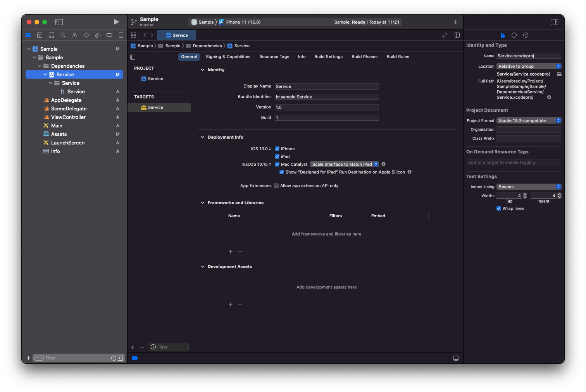
Task: Open the Source Control navigator
Action: coord(40,35)
